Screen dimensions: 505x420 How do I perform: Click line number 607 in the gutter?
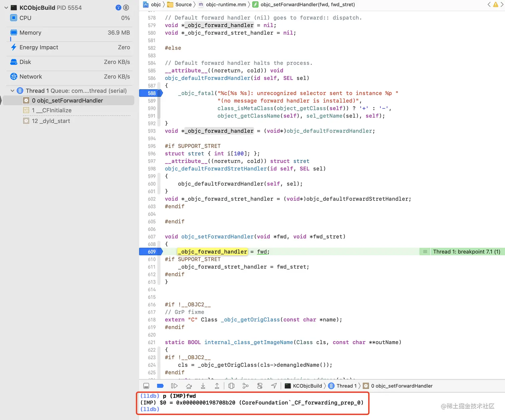click(152, 237)
